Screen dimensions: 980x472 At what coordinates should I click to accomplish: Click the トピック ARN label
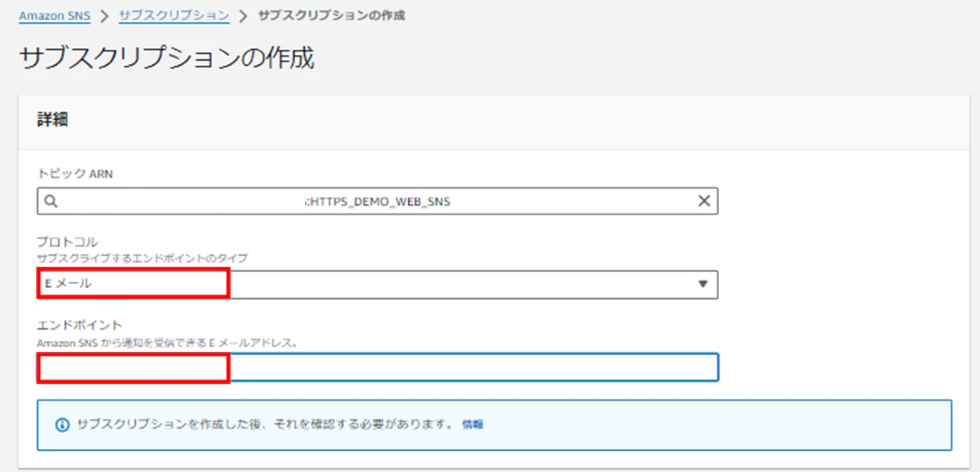coord(75,174)
